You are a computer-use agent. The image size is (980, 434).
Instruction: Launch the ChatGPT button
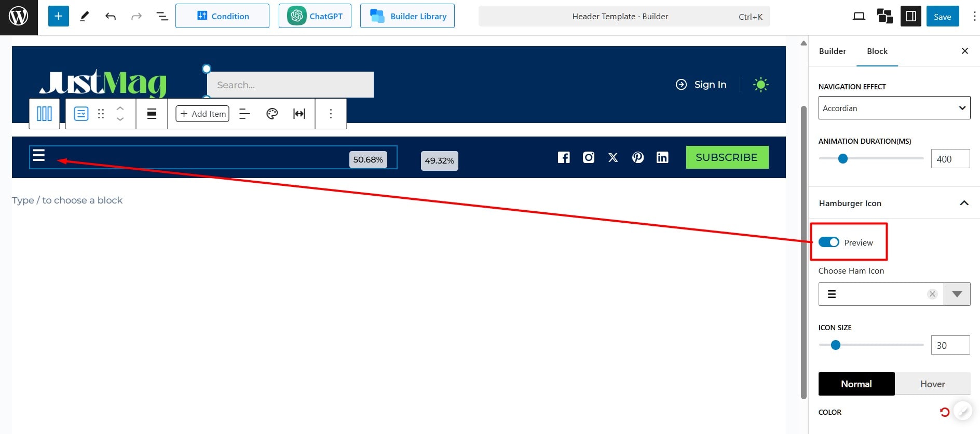pos(315,16)
